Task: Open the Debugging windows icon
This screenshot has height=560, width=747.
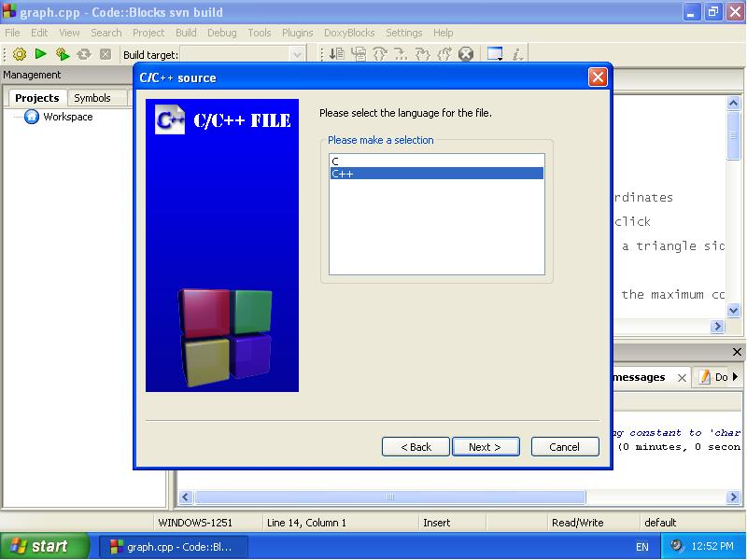Action: 495,54
